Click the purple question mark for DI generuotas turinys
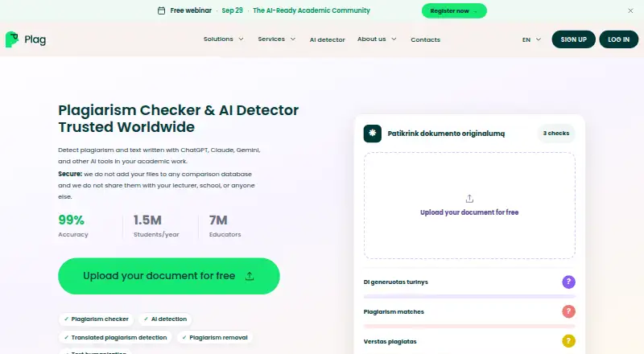Viewport: 644px width, 354px height. click(x=568, y=282)
